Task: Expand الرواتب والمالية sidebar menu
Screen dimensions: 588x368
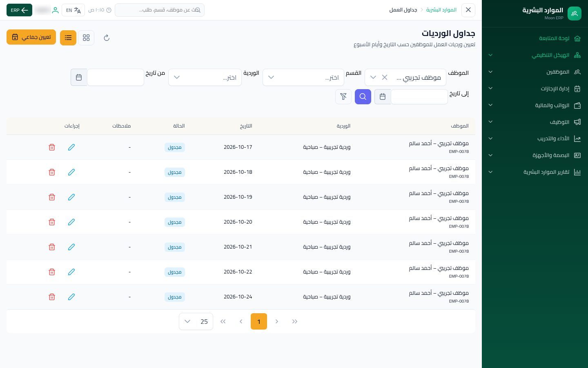Action: coord(535,105)
